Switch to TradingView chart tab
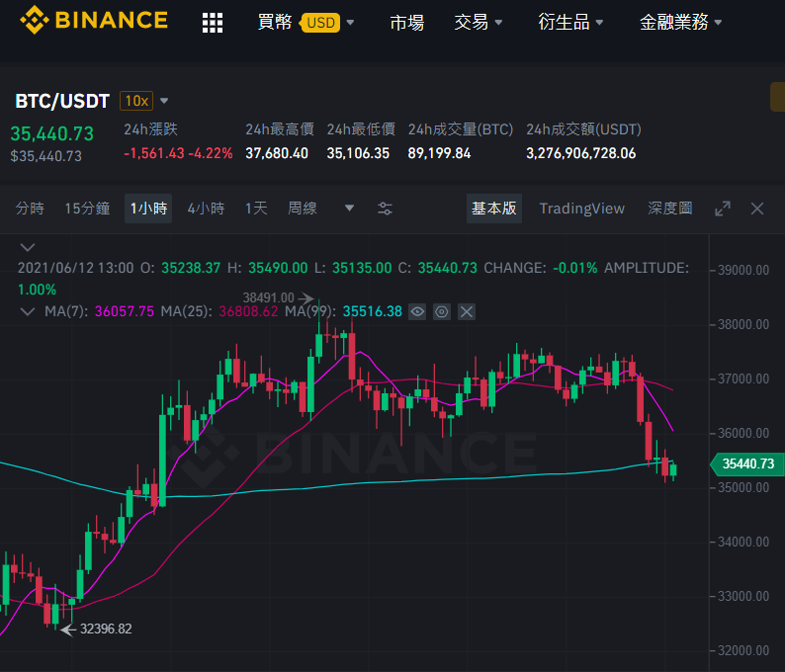Image resolution: width=785 pixels, height=672 pixels. [x=581, y=209]
